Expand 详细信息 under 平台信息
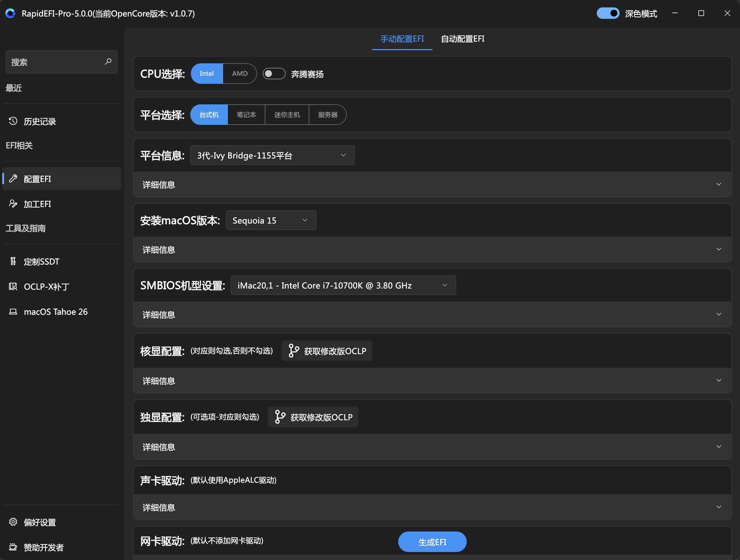This screenshot has width=740, height=560. (432, 184)
